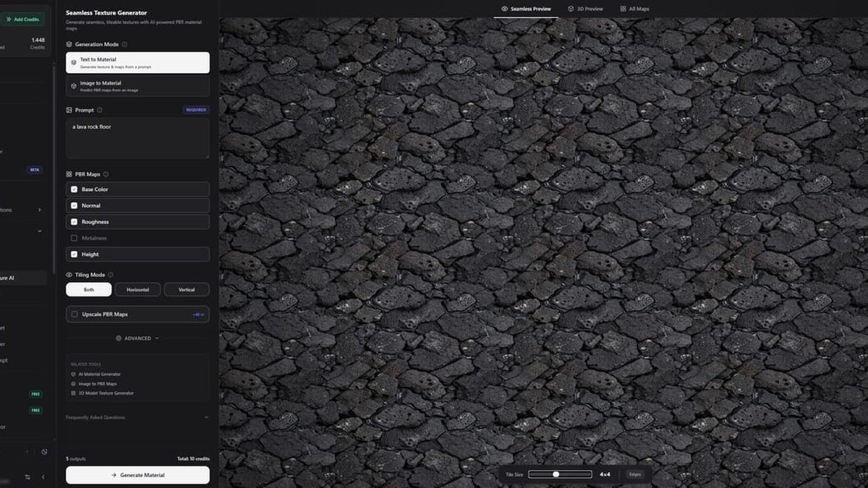This screenshot has width=868, height=488.
Task: Uncheck the Normal map checkbox
Action: [74, 205]
